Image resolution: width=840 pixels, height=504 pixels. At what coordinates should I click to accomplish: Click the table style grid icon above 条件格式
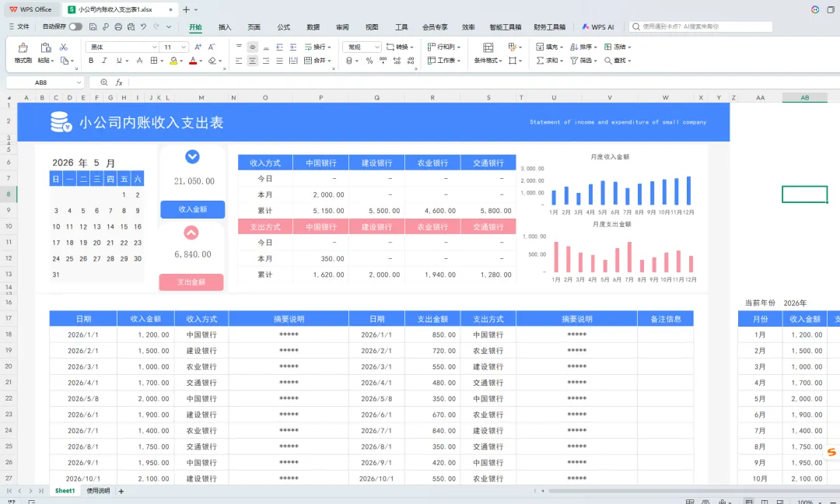tap(488, 47)
